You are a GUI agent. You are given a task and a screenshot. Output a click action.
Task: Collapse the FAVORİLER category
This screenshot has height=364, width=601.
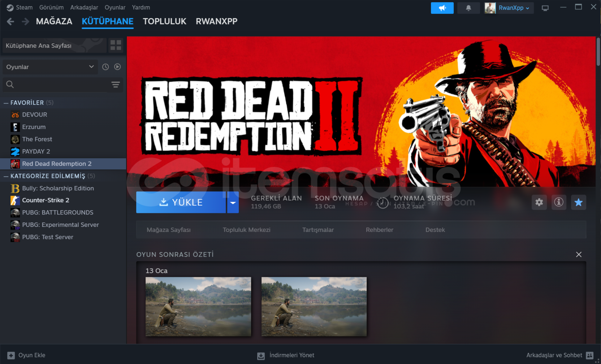coord(6,103)
